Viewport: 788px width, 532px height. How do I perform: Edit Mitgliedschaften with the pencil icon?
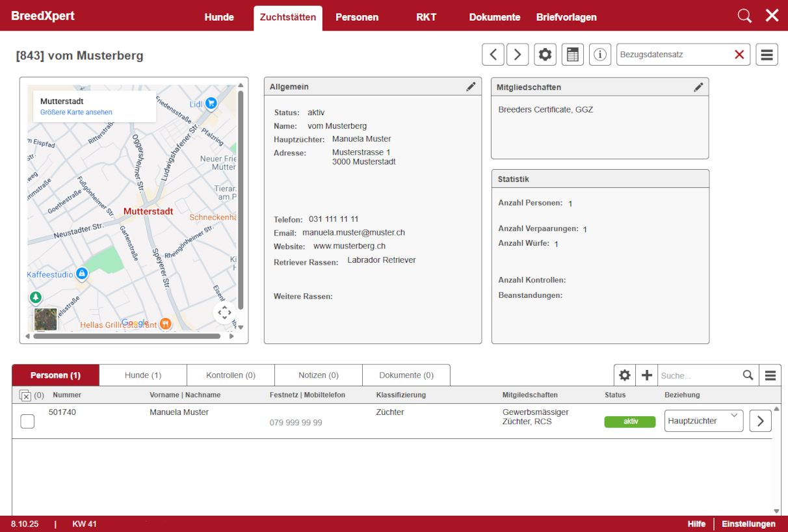[698, 86]
